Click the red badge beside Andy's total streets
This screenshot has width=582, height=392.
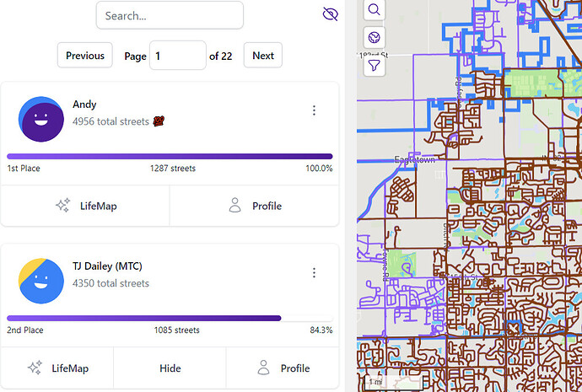pos(158,121)
